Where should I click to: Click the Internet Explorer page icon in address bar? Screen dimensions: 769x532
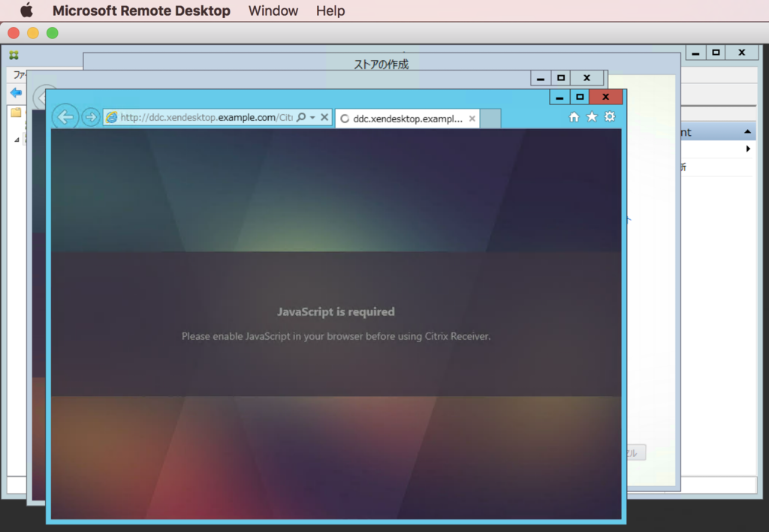pos(112,118)
